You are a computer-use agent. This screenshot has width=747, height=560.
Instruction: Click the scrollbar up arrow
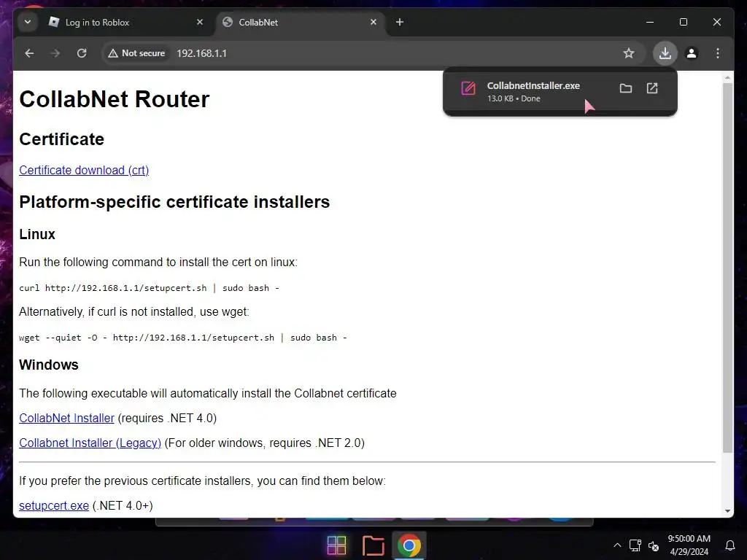click(727, 77)
